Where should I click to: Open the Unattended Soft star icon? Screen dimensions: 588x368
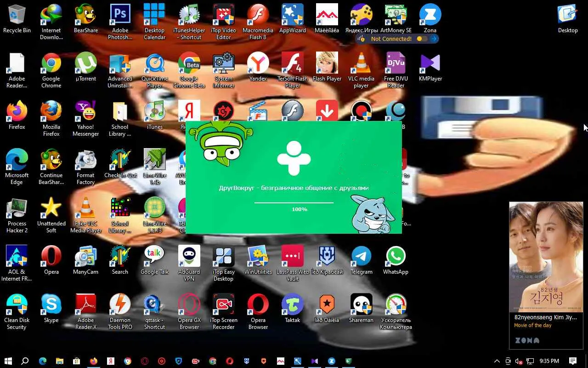(51, 215)
